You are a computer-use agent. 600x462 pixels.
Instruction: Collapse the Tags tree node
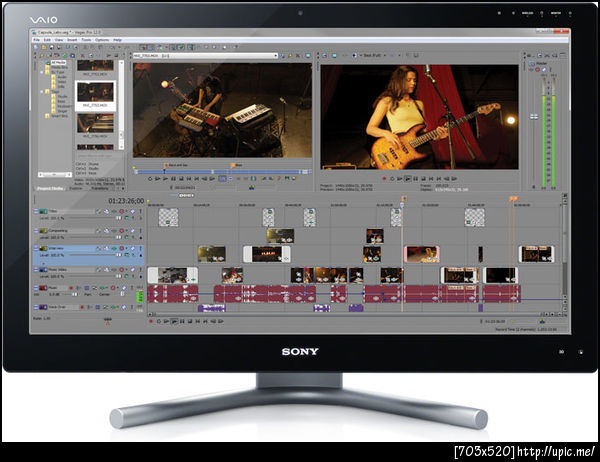pyautogui.click(x=42, y=92)
